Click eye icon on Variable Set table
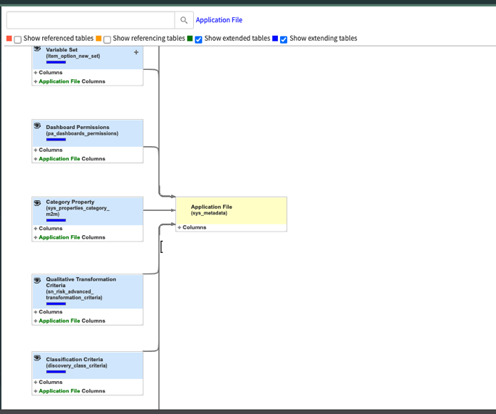 pyautogui.click(x=37, y=49)
